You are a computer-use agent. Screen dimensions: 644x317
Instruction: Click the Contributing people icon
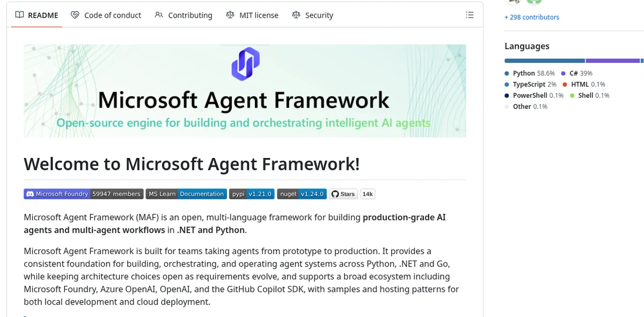click(159, 15)
